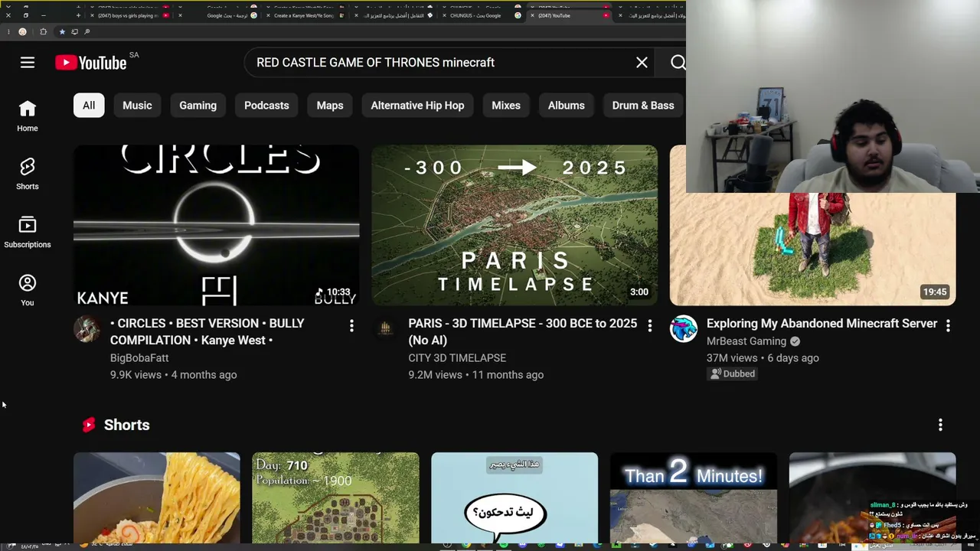
Task: Open the YouTube guide hamburger menu
Action: pyautogui.click(x=28, y=63)
